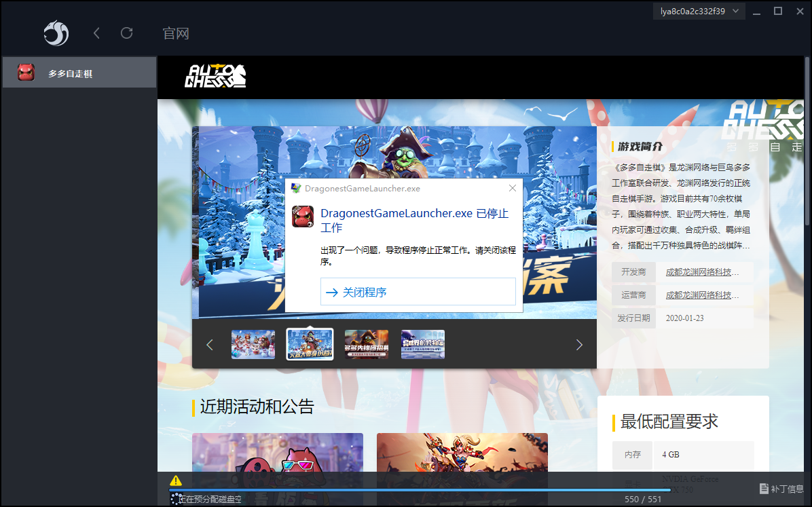Open the lya8c0a2c332f39 account dropdown
This screenshot has height=507, width=812.
coord(699,12)
